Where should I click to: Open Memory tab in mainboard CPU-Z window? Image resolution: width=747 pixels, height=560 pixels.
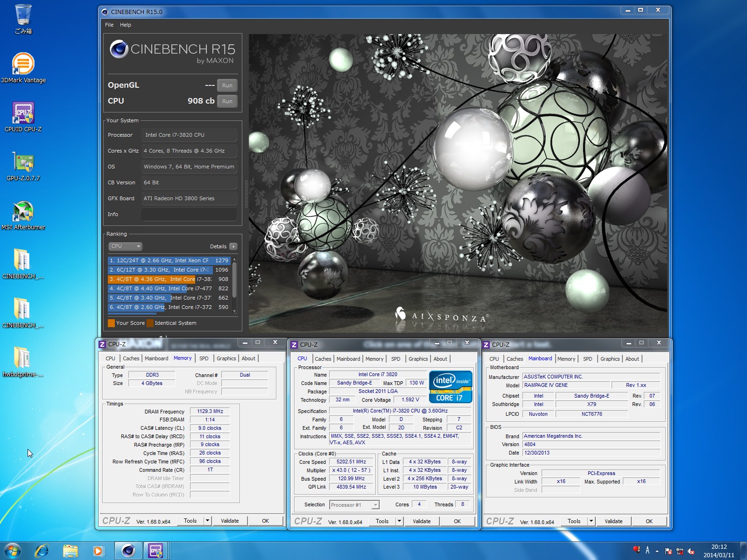(x=566, y=359)
